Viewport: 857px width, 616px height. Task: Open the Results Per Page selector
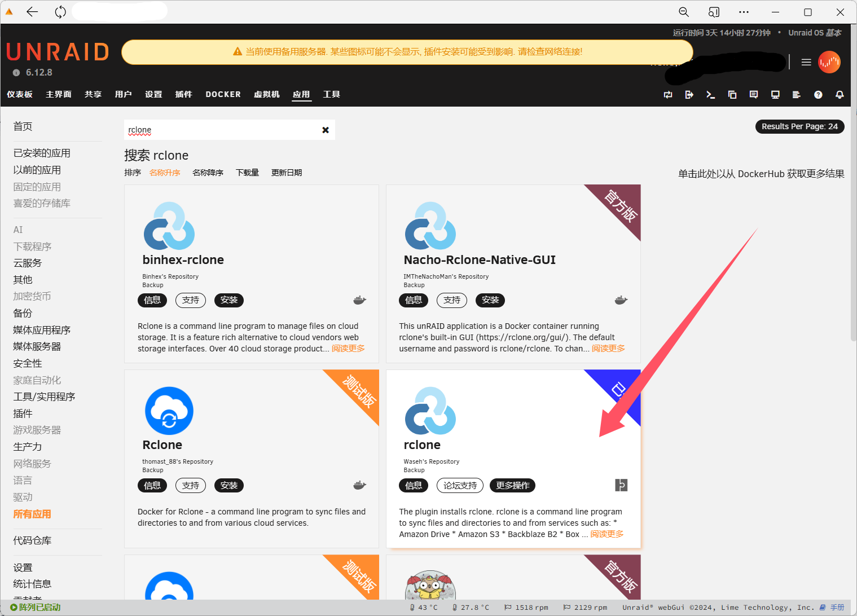pyautogui.click(x=799, y=126)
